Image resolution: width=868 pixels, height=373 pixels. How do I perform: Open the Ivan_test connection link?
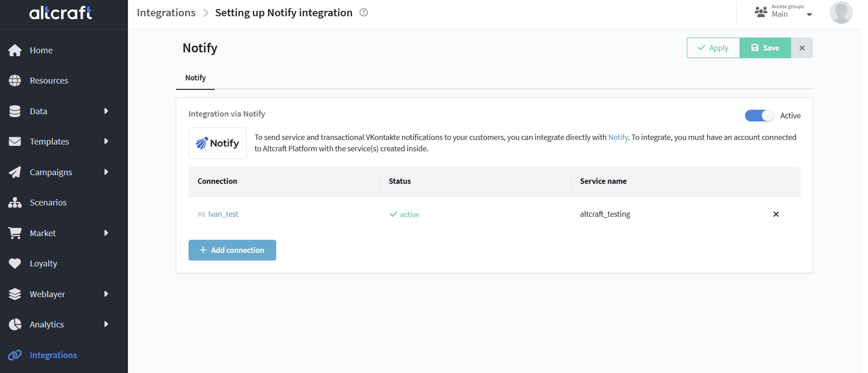click(223, 214)
